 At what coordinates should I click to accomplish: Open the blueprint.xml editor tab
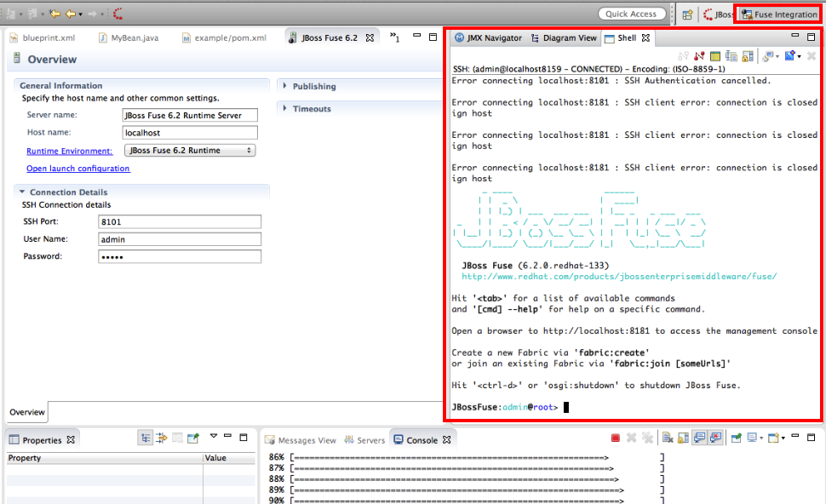click(x=43, y=38)
